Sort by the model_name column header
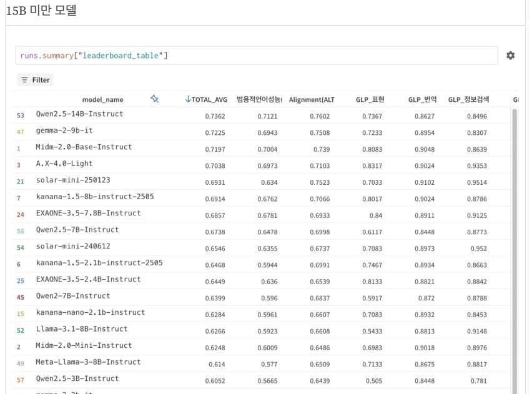532x394 pixels. 102,99
